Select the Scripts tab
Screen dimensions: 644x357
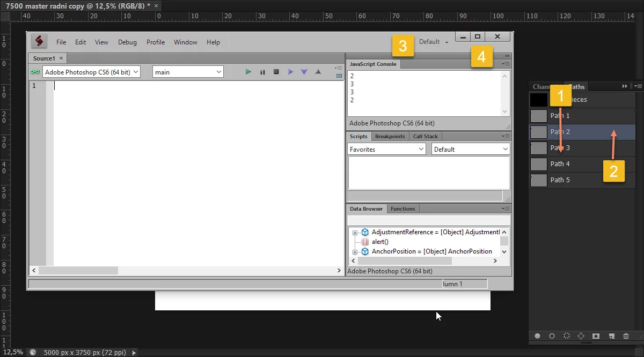[358, 136]
